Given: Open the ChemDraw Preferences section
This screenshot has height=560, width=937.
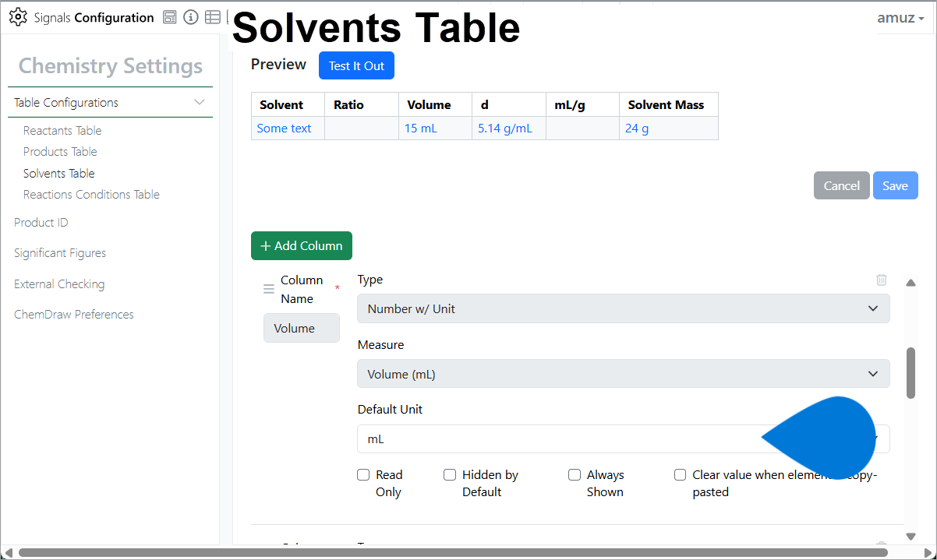Looking at the screenshot, I should click(x=73, y=314).
